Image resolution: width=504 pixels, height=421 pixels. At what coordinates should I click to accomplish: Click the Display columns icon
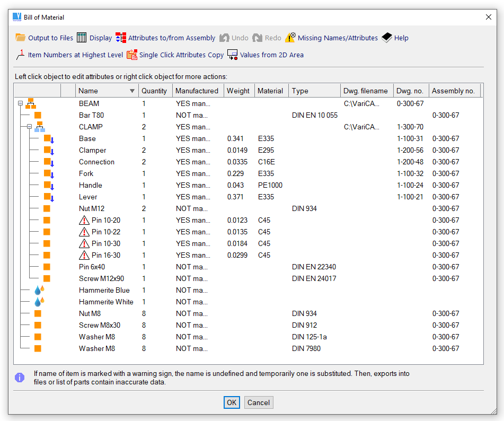(x=82, y=38)
